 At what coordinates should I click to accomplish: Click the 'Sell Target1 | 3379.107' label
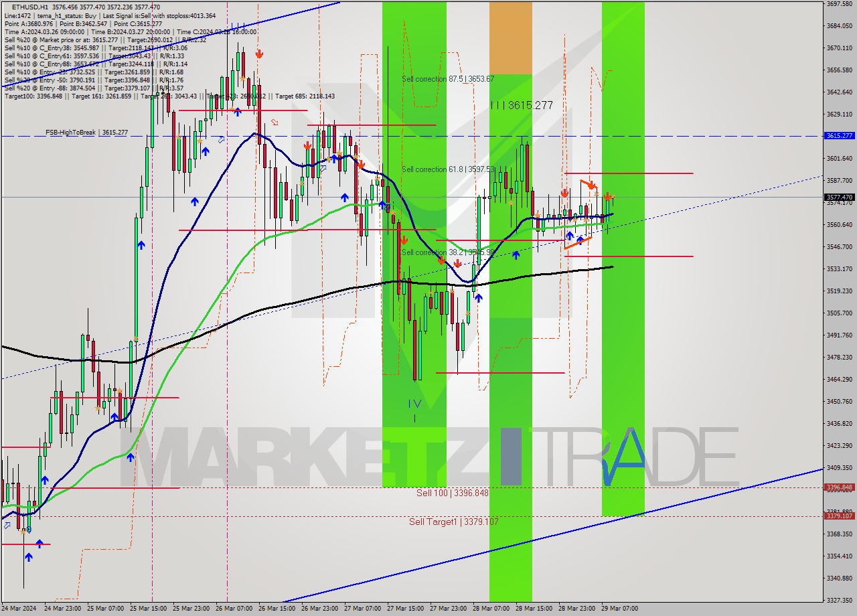point(454,522)
